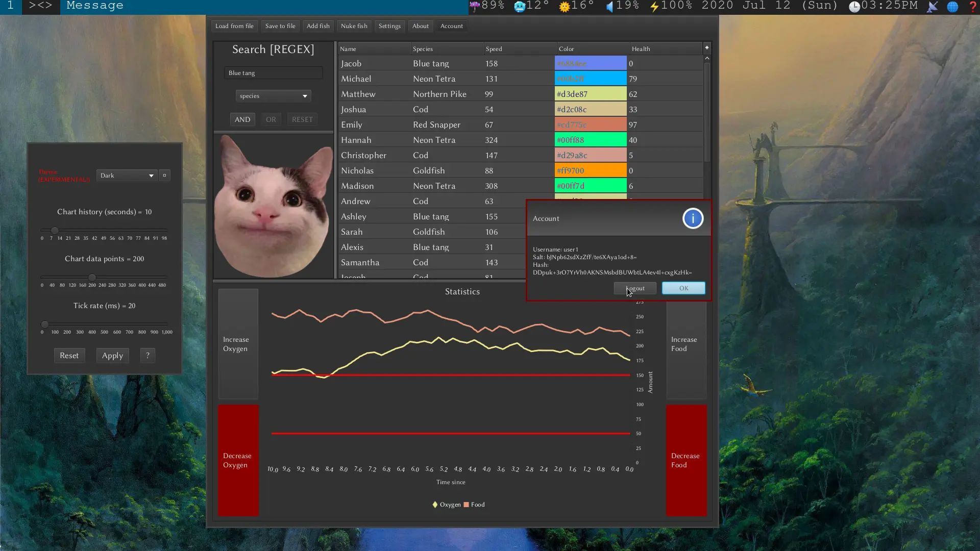The height and width of the screenshot is (551, 980).
Task: Open the help question mark in the status bar
Action: (x=974, y=6)
